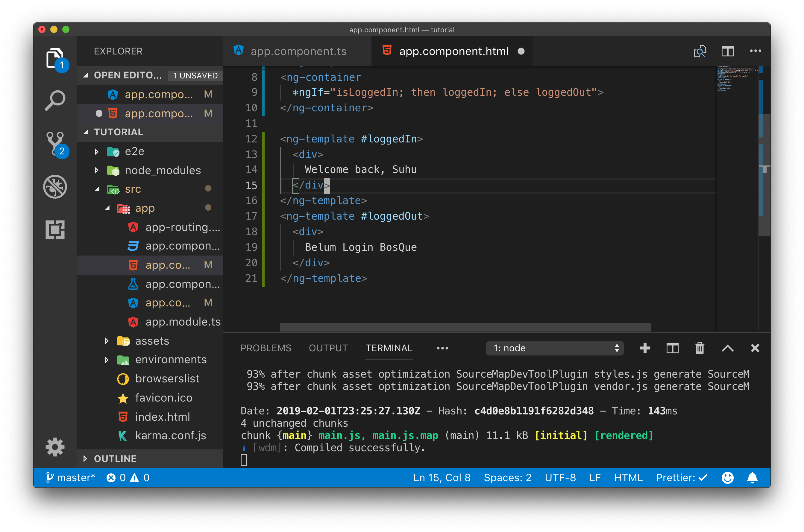This screenshot has width=804, height=532.
Task: Click the feedback smiley in status bar
Action: pyautogui.click(x=728, y=478)
